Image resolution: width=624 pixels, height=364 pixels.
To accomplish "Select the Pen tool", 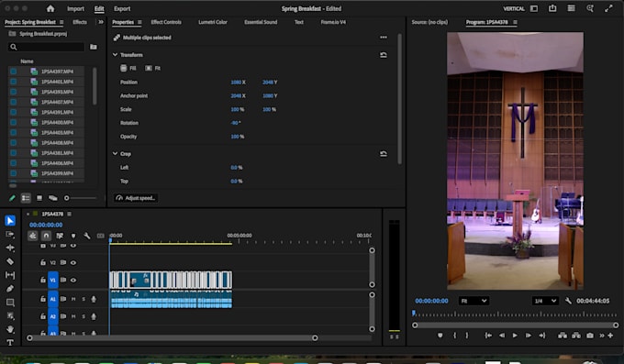I will click(x=10, y=289).
